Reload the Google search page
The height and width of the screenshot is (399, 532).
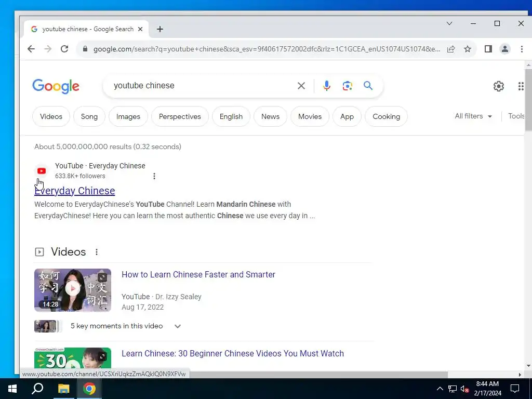pyautogui.click(x=64, y=49)
